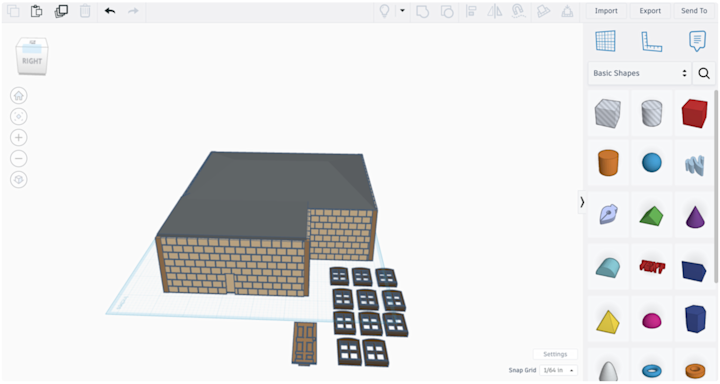Click the Import button
720x384 pixels.
606,11
